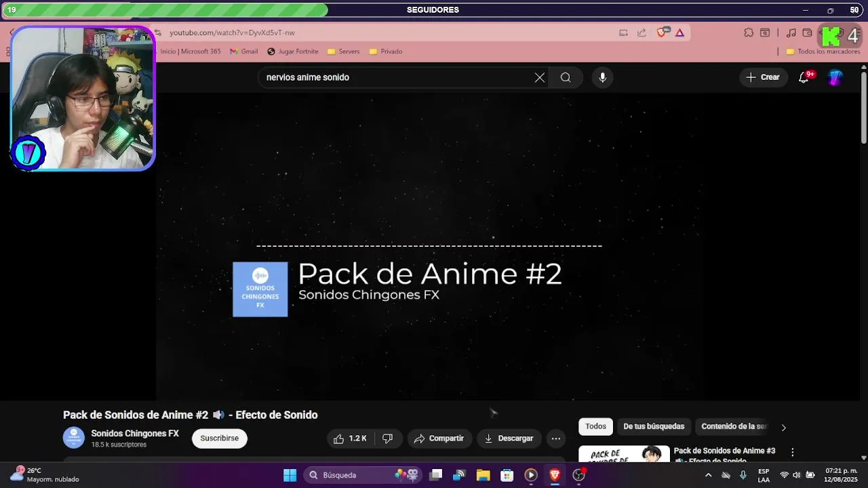Screen dimensions: 868x488
Task: Switch to the Brave browser taskbar icon
Action: (555, 475)
